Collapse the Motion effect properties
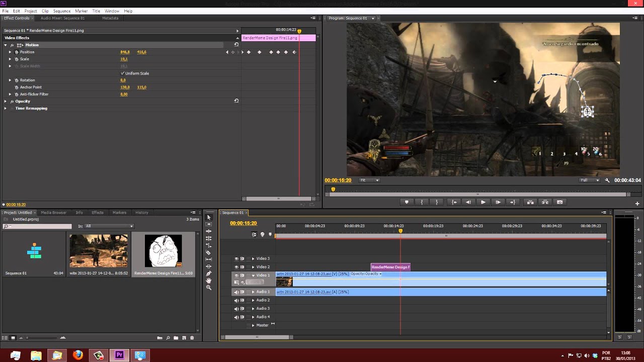Viewport: 644px width, 362px height. pos(6,45)
